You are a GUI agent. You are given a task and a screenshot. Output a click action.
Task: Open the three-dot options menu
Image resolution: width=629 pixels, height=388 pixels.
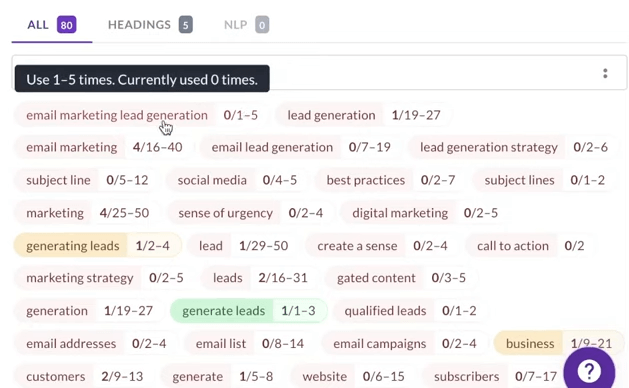pyautogui.click(x=605, y=73)
